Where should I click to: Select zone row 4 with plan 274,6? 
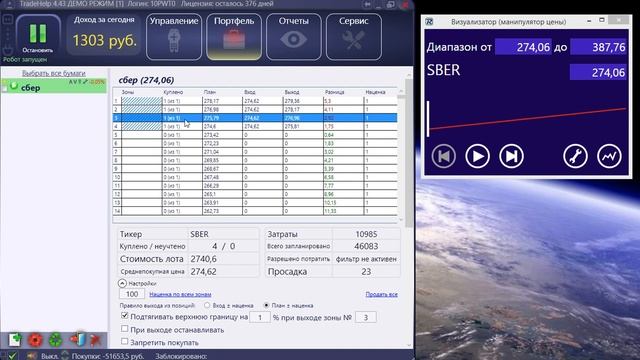pyautogui.click(x=255, y=127)
